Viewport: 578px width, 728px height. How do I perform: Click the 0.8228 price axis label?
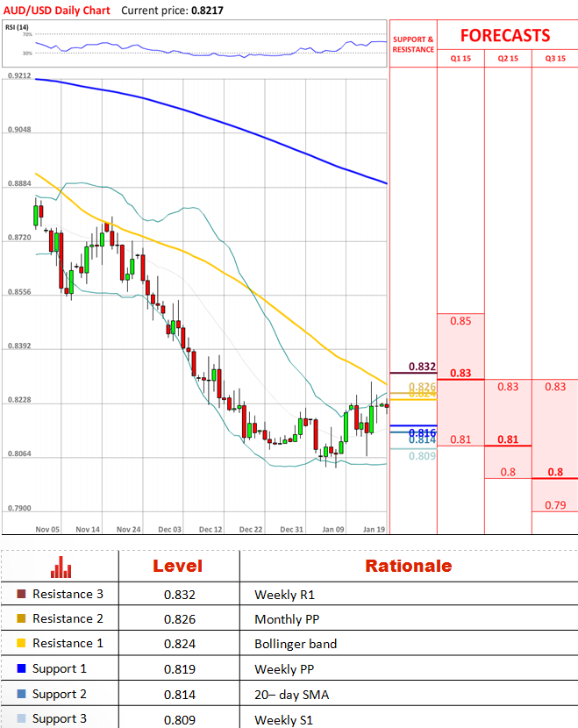[19, 400]
